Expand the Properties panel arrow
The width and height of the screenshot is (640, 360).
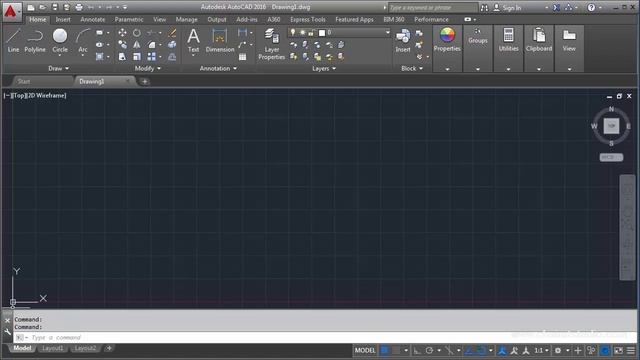447,69
